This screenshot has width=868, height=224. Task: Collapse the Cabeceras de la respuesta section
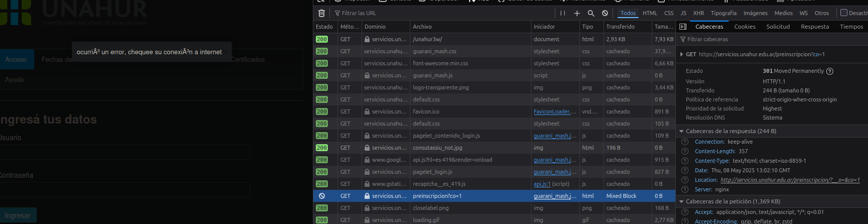click(681, 131)
